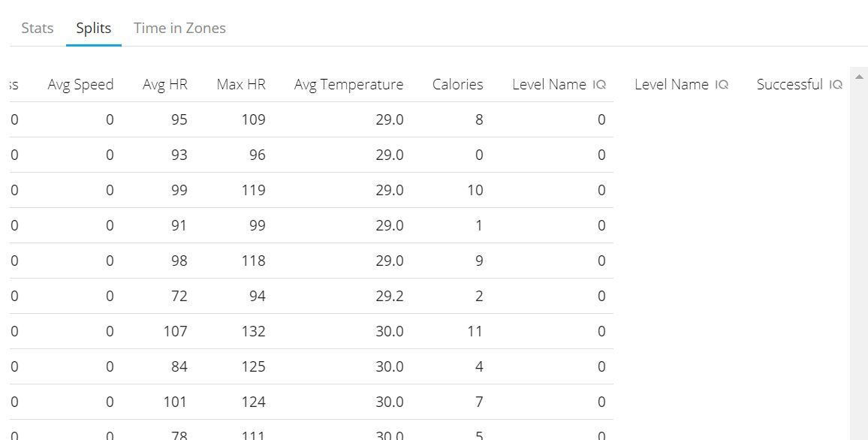Select the Avg HR cell showing 107
The image size is (868, 440).
point(175,331)
